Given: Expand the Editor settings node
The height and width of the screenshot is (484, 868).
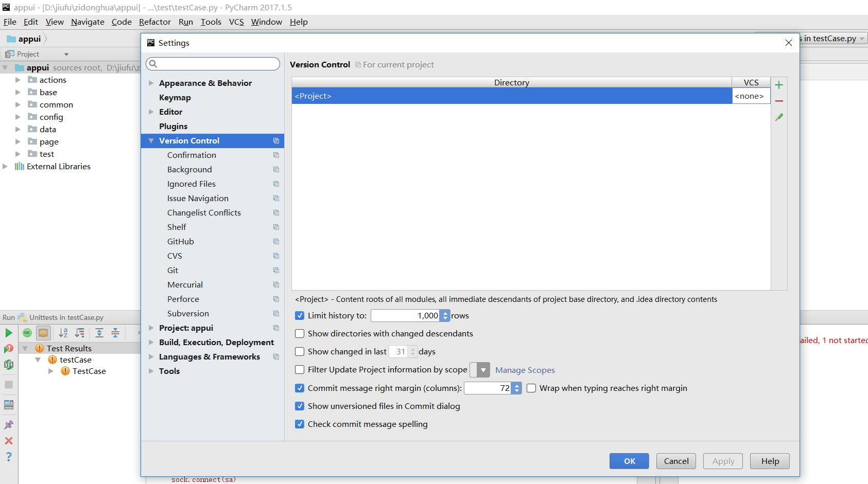Looking at the screenshot, I should 151,112.
